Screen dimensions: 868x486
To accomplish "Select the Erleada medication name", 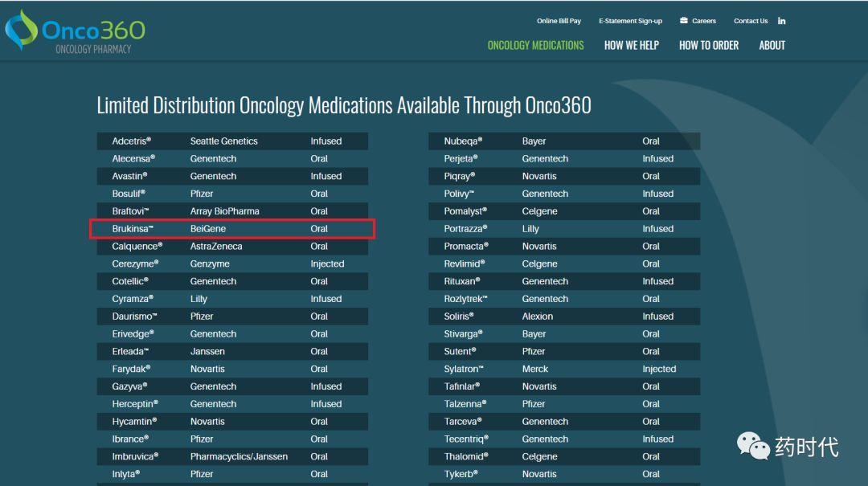I will (130, 352).
